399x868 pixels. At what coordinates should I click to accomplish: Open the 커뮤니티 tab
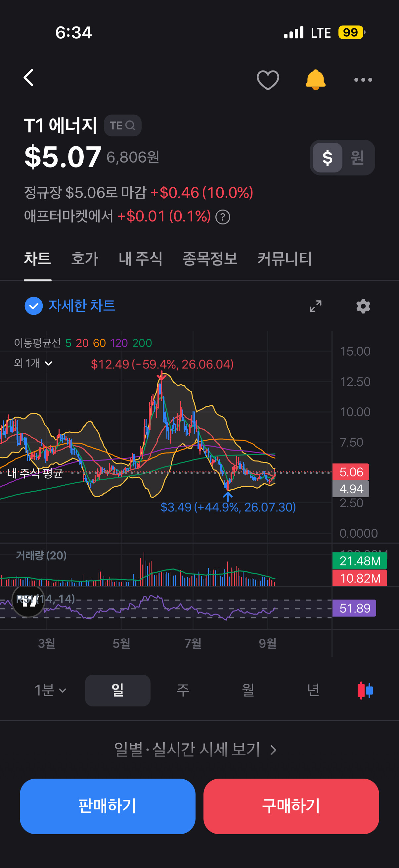tap(285, 259)
